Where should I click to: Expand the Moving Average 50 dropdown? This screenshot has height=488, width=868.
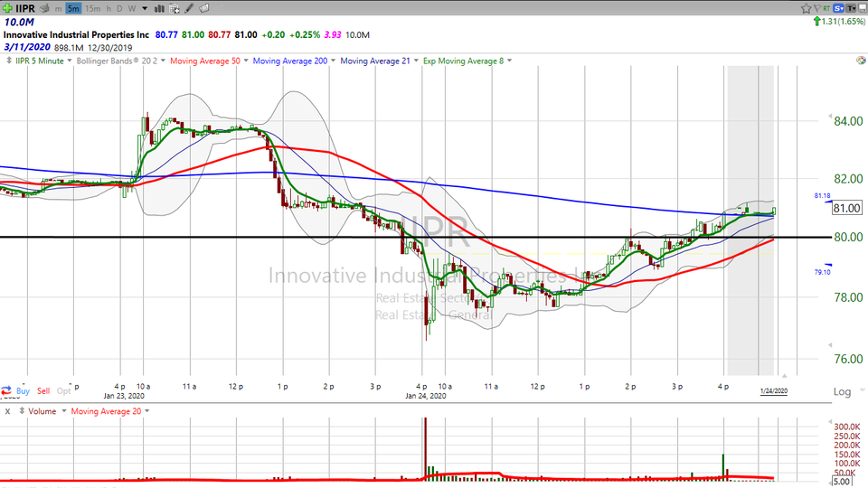pos(246,61)
